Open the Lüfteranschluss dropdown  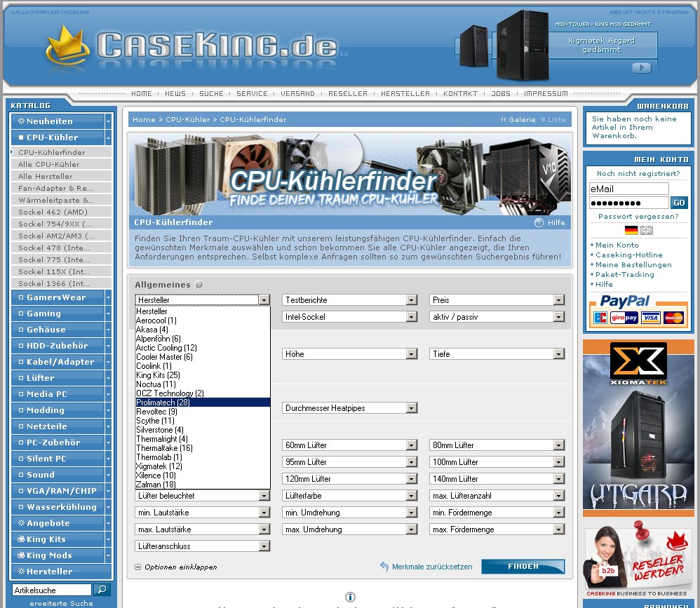pos(202,546)
